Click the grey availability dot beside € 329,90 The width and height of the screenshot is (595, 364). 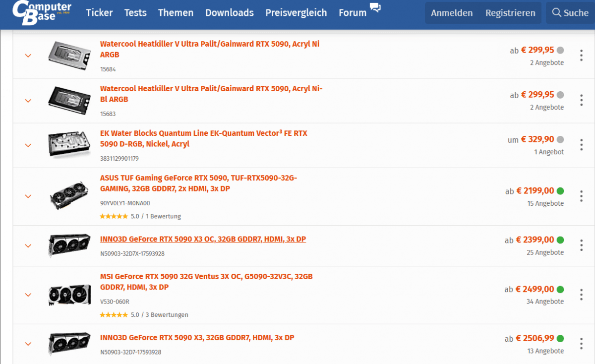coord(560,139)
